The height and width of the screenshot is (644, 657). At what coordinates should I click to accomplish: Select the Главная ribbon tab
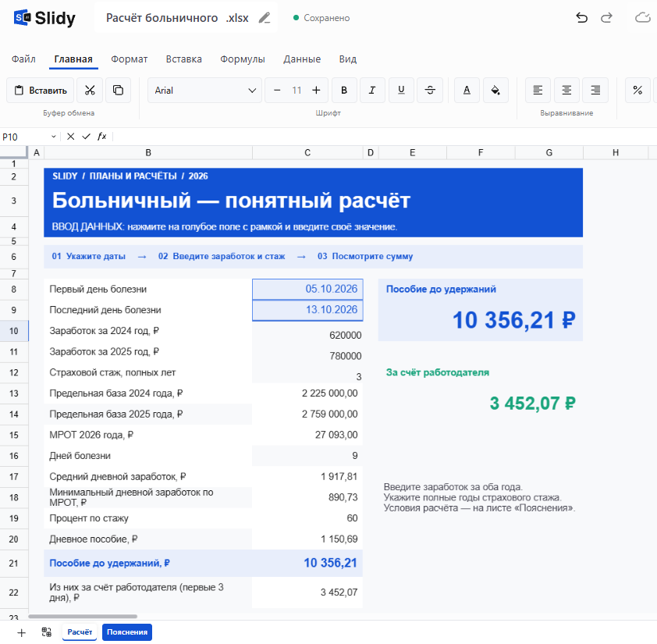pos(73,59)
